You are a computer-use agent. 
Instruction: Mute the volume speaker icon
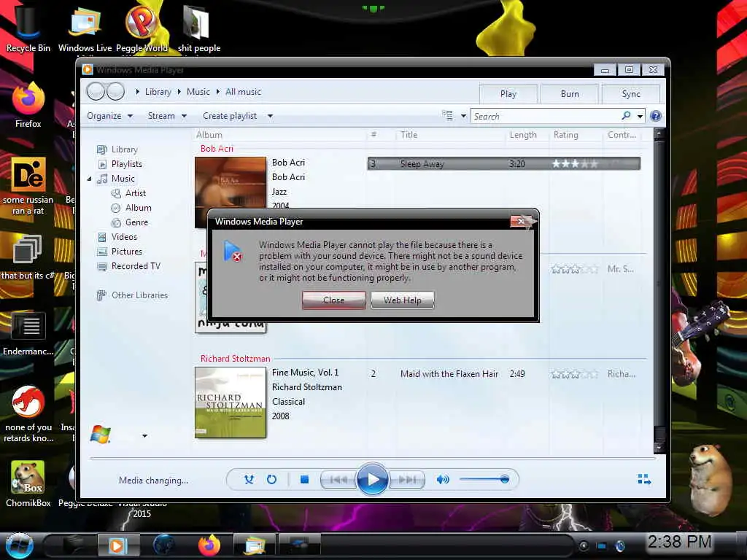tap(443, 480)
